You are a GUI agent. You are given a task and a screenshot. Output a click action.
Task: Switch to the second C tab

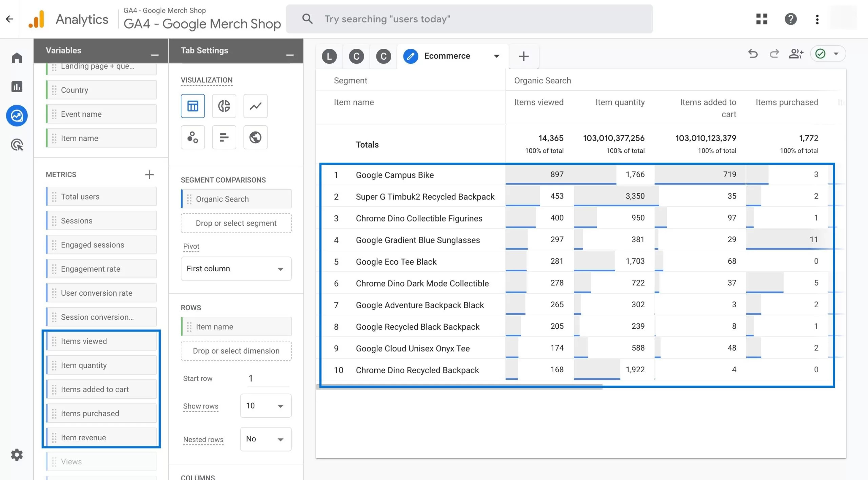tap(383, 56)
